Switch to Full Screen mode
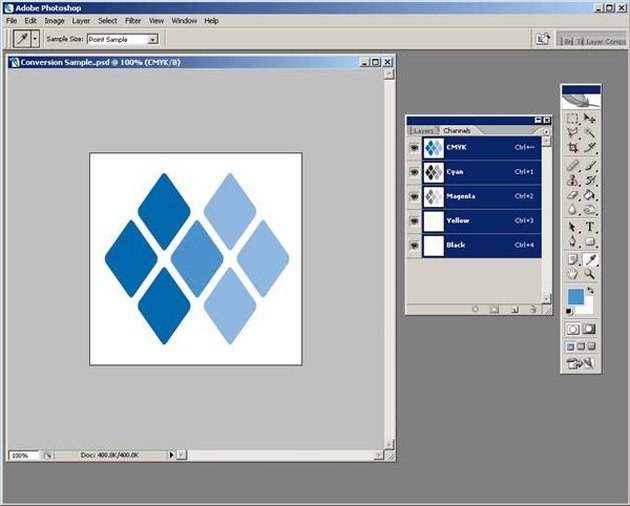This screenshot has width=630, height=506. pyautogui.click(x=591, y=347)
